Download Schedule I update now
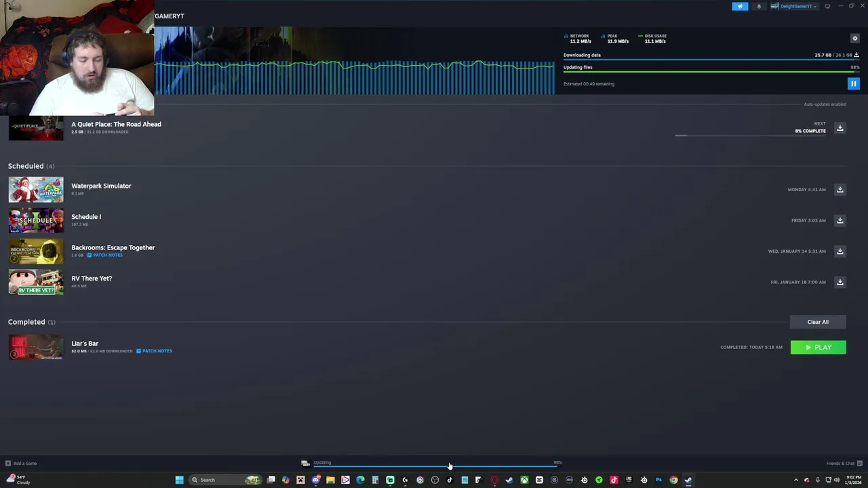The image size is (868, 488). coord(840,220)
